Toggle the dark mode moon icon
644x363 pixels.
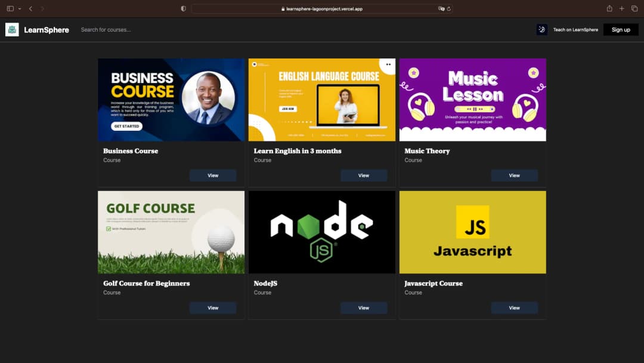[x=541, y=30]
